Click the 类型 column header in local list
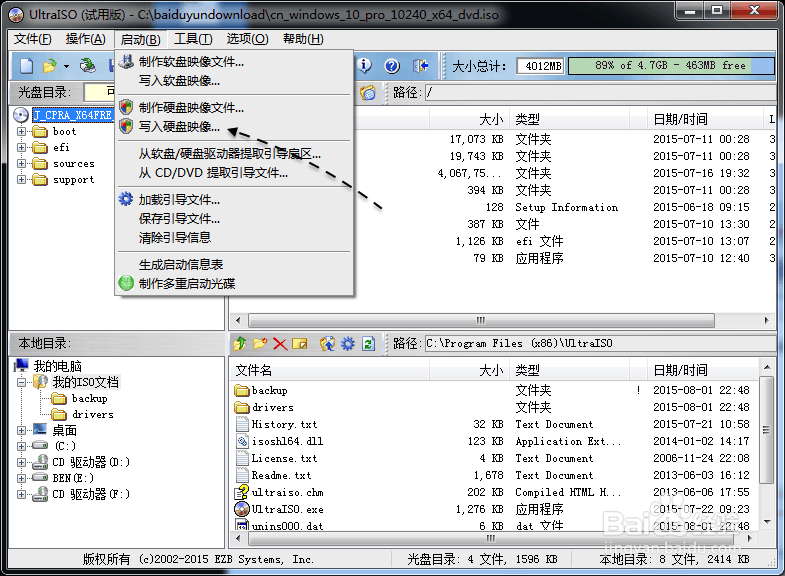 (570, 371)
